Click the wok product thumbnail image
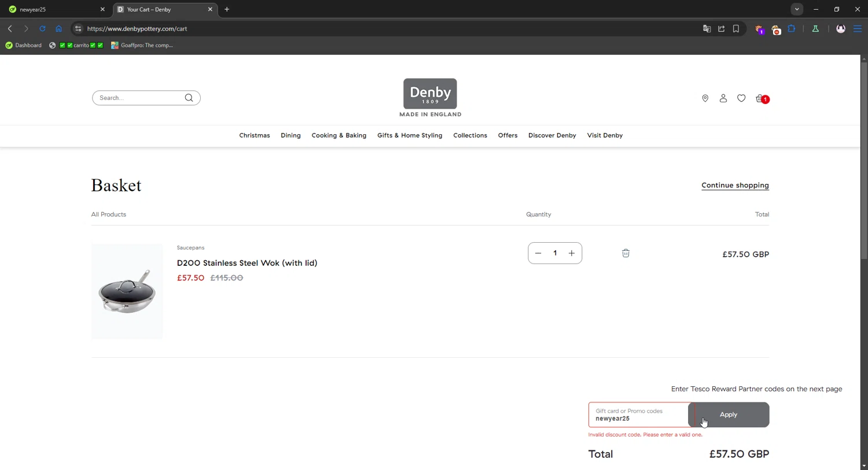The width and height of the screenshot is (868, 470). click(x=127, y=291)
